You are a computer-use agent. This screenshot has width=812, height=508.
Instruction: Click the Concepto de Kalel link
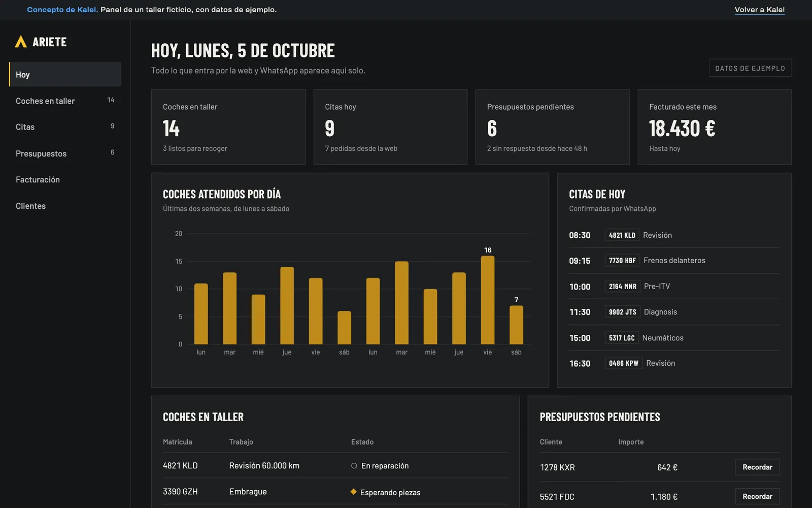62,10
